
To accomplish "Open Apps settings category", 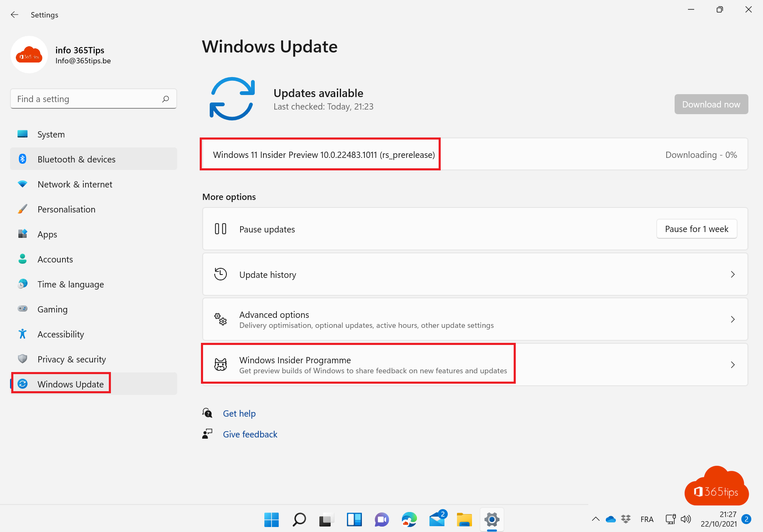I will [93, 234].
